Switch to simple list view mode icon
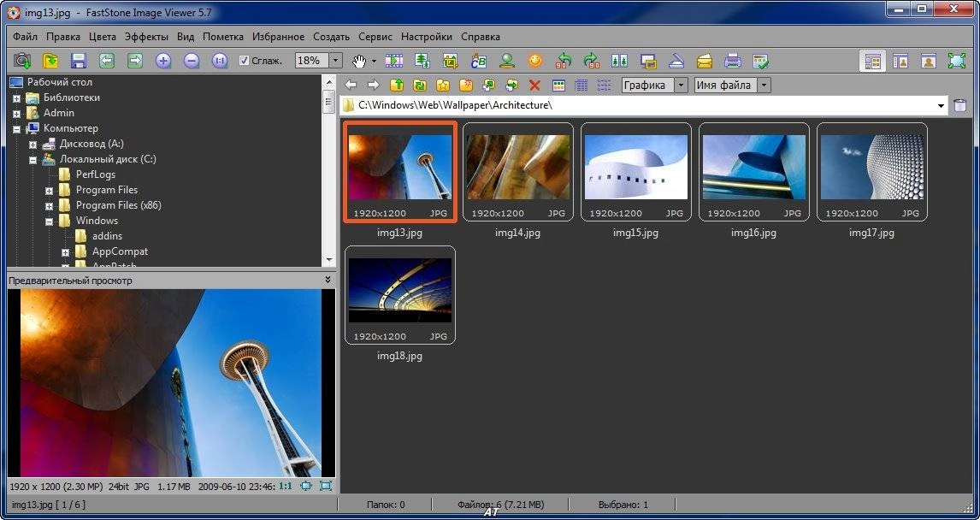This screenshot has width=980, height=520. pyautogui.click(x=604, y=85)
